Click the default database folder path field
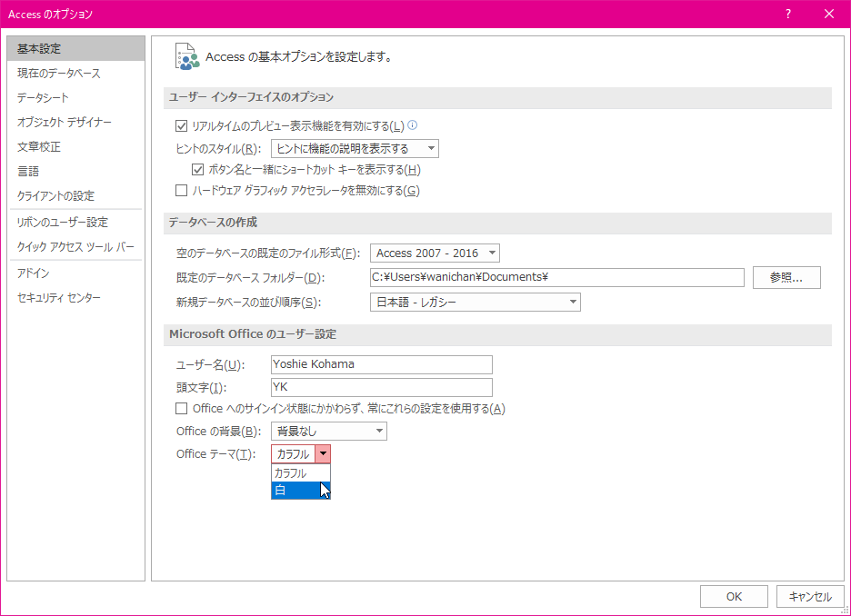This screenshot has height=616, width=851. [x=556, y=277]
